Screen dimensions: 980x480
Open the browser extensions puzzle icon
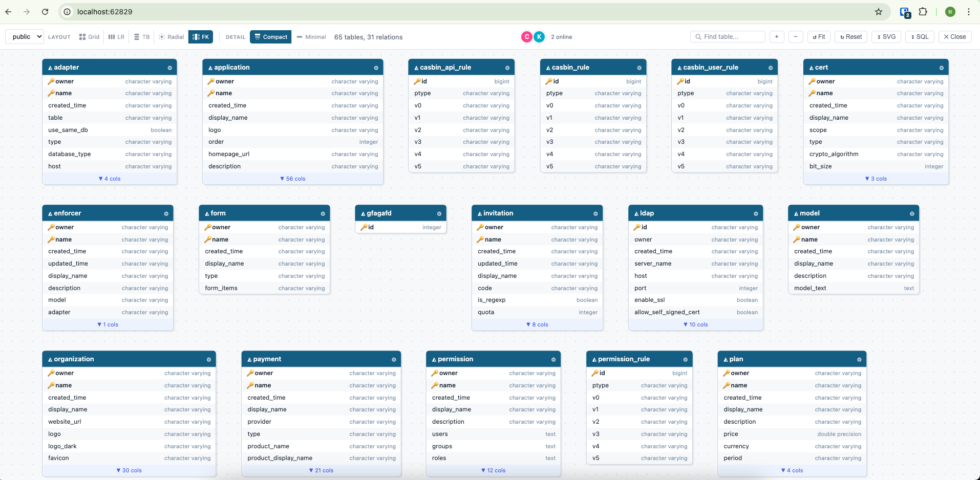point(923,12)
